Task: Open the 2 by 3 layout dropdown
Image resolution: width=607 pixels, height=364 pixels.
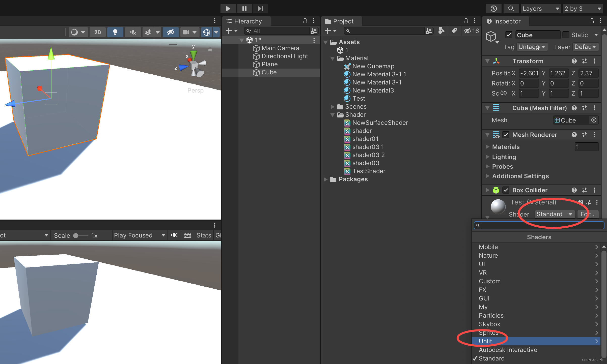Action: pos(583,9)
